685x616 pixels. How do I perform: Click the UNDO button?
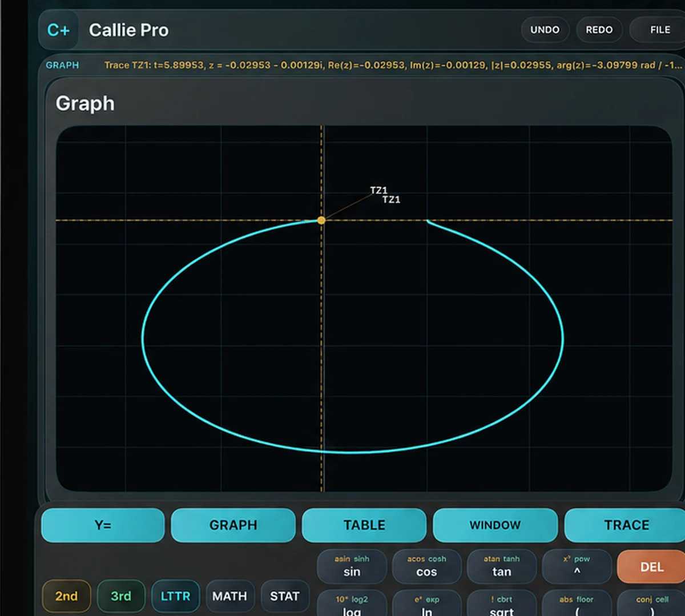point(545,30)
